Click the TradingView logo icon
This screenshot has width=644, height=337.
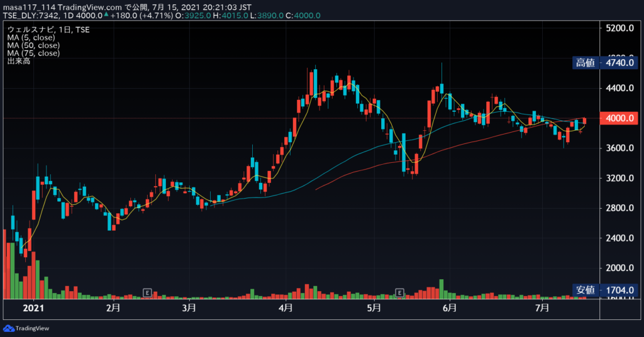(8, 328)
